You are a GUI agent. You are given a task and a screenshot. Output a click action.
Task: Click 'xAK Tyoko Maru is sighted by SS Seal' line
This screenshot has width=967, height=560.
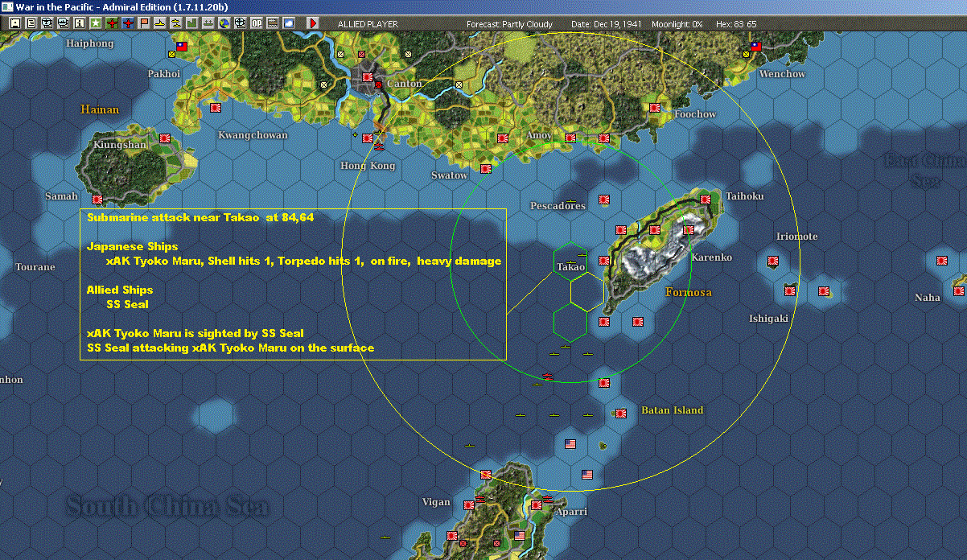coord(195,333)
